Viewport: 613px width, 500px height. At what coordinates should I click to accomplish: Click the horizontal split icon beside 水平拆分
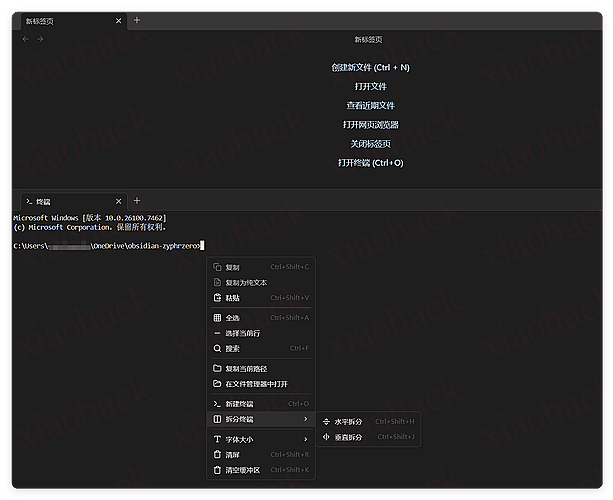click(326, 421)
